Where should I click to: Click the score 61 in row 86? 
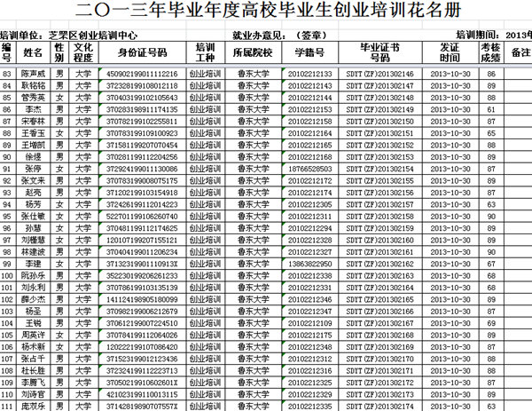coord(491,109)
